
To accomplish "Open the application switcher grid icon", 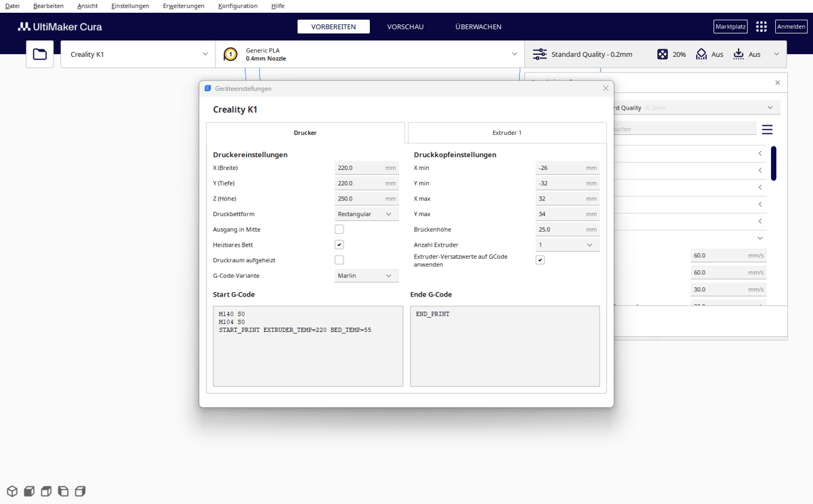I will tap(762, 26).
